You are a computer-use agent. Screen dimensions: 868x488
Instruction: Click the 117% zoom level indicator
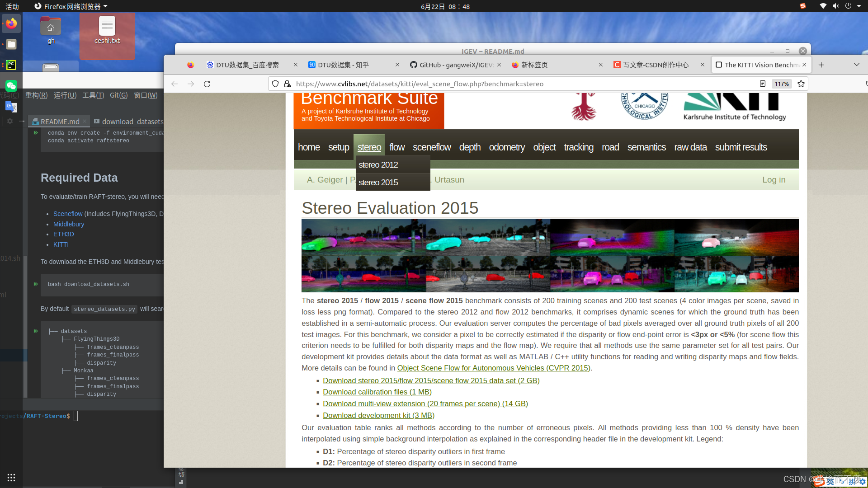(782, 84)
